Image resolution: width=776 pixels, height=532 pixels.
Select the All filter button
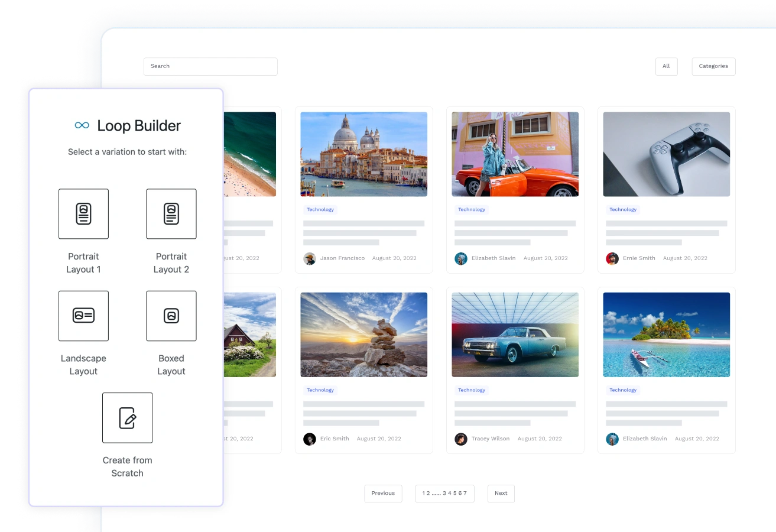[666, 66]
